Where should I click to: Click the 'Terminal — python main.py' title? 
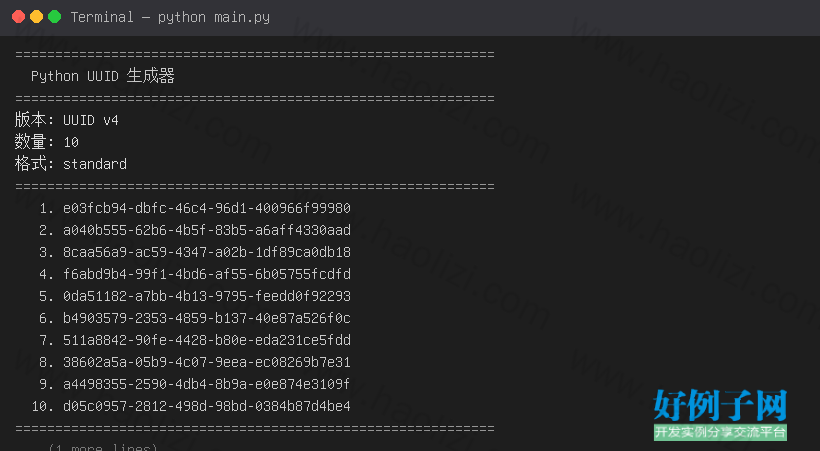point(170,17)
